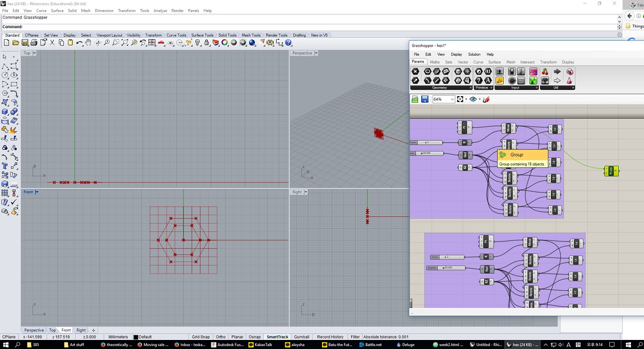
Task: Click the Default layer color swatch
Action: click(x=136, y=337)
